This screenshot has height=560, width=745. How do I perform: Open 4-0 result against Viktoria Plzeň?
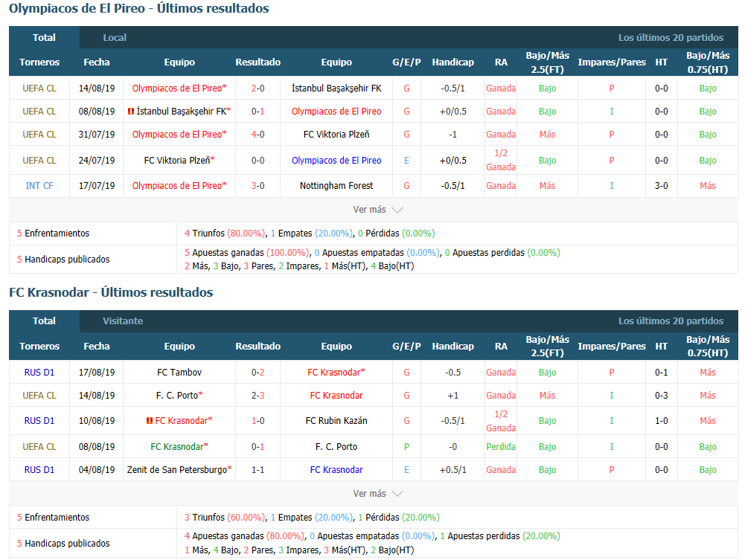[258, 135]
